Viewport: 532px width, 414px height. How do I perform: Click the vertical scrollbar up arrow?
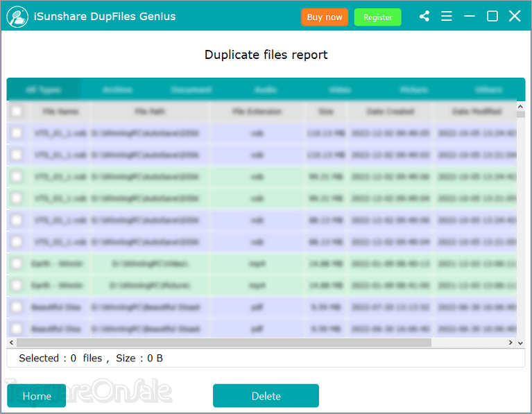click(x=520, y=107)
